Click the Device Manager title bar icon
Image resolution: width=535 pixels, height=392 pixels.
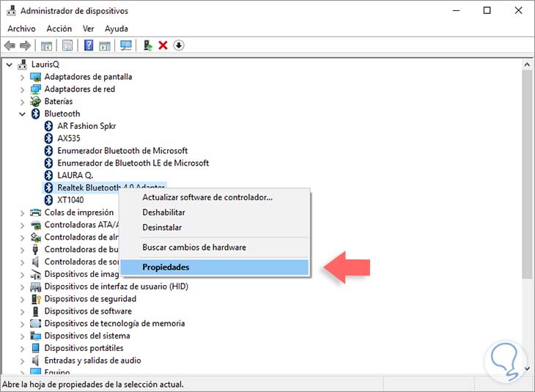(x=11, y=10)
